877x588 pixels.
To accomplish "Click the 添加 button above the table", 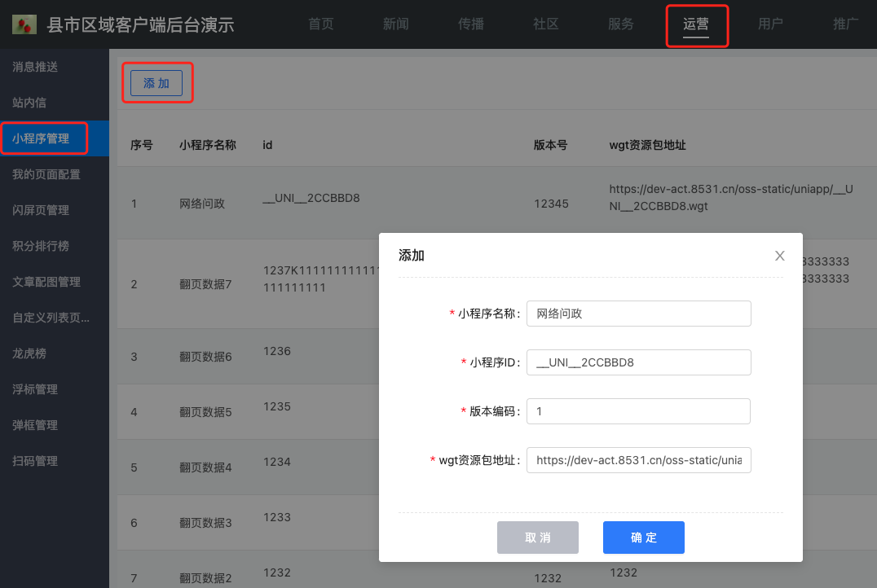I will [x=156, y=83].
